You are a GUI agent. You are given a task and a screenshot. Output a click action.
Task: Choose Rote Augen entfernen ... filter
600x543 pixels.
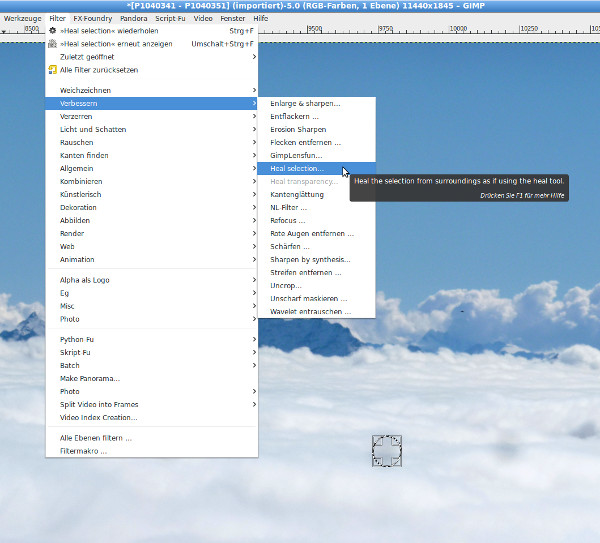coord(316,233)
